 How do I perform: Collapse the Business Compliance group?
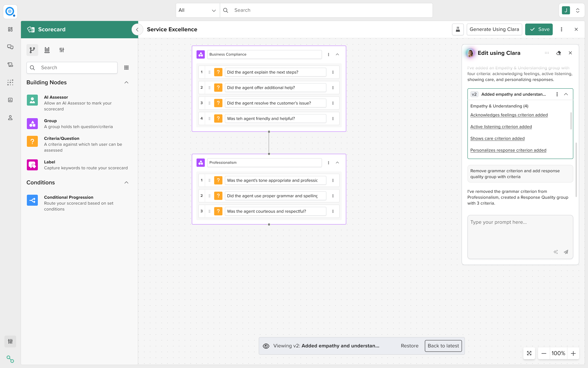(x=337, y=54)
